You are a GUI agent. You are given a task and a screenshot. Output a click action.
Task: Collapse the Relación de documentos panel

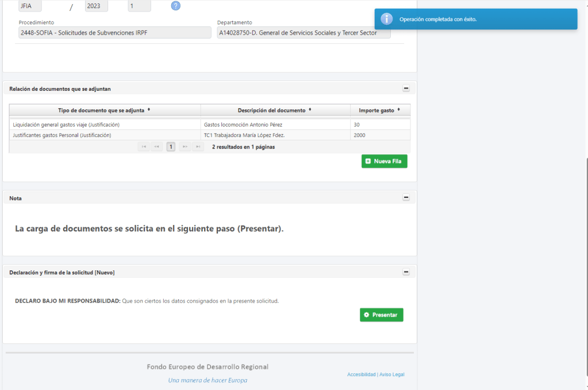pyautogui.click(x=406, y=89)
